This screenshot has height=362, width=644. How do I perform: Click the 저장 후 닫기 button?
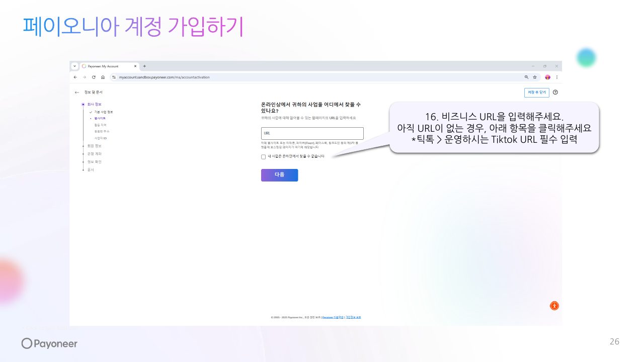coord(536,93)
